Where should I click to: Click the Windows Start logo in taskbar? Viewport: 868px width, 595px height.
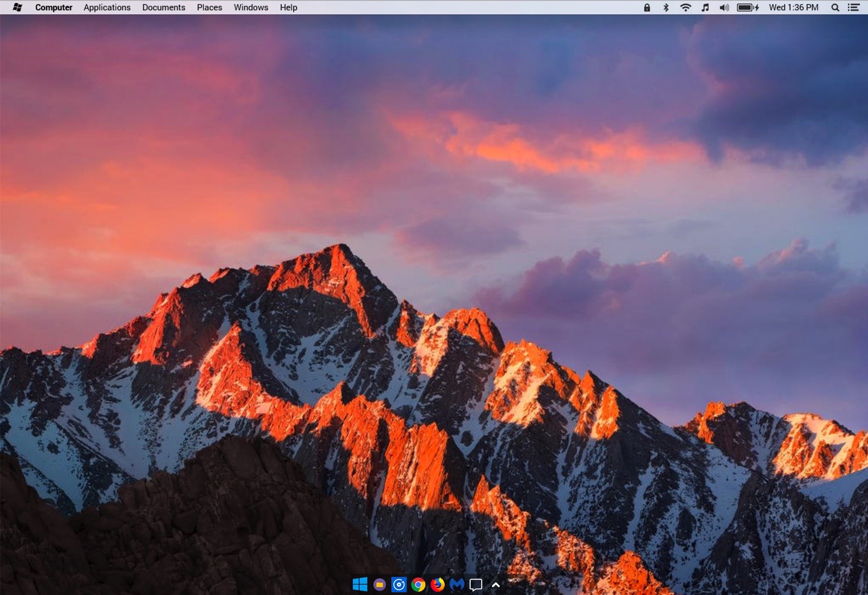click(360, 585)
